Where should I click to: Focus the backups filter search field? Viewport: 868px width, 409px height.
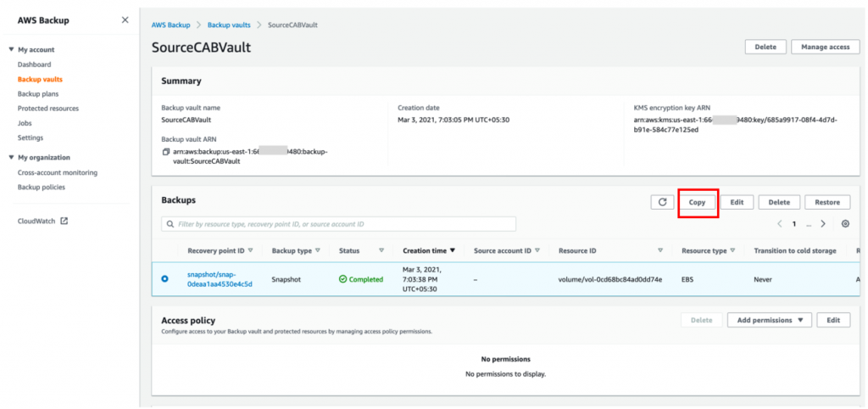339,225
